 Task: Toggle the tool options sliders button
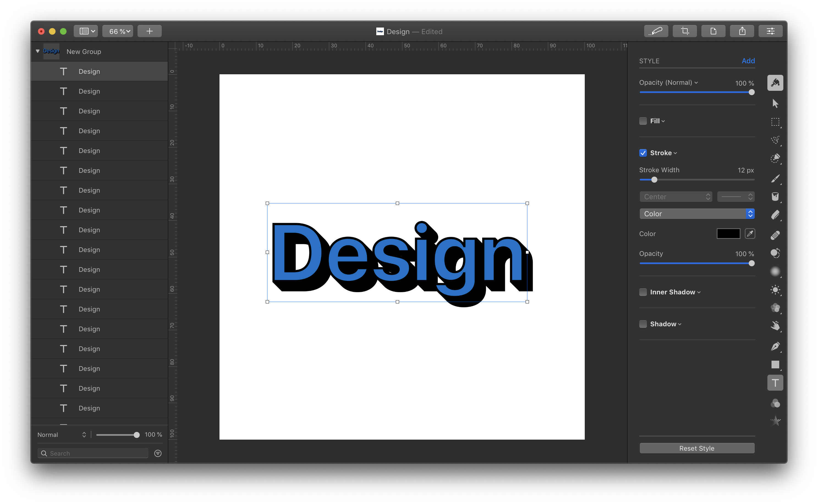point(770,31)
